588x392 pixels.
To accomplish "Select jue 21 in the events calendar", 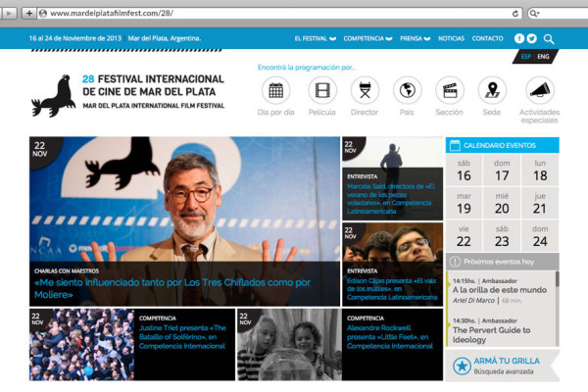I will [540, 203].
